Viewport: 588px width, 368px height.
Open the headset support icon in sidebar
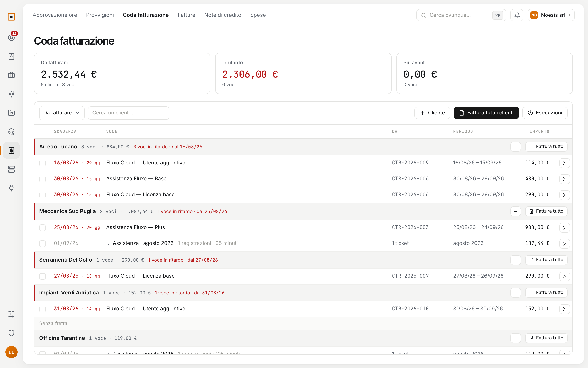[11, 132]
